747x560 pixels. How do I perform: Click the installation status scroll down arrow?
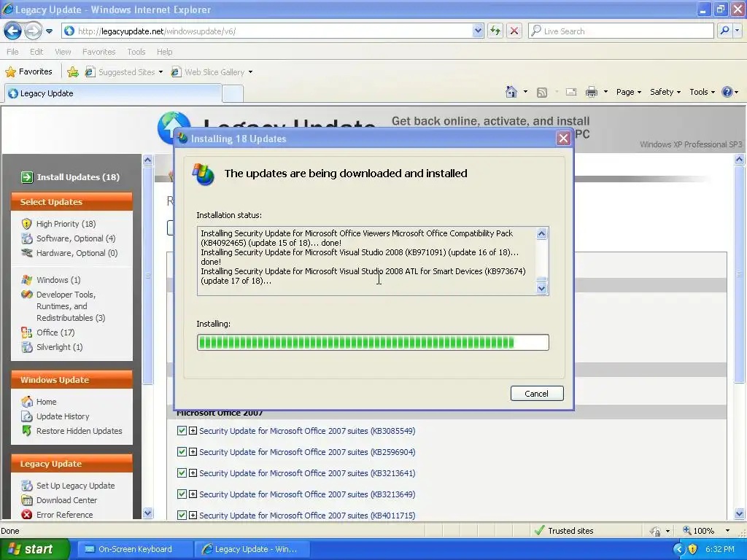542,288
